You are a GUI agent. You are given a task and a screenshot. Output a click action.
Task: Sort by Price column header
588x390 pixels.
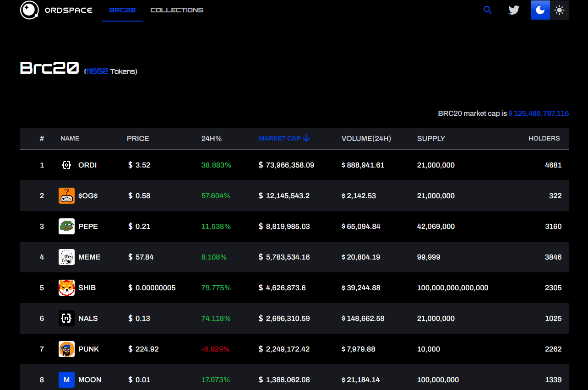point(138,138)
